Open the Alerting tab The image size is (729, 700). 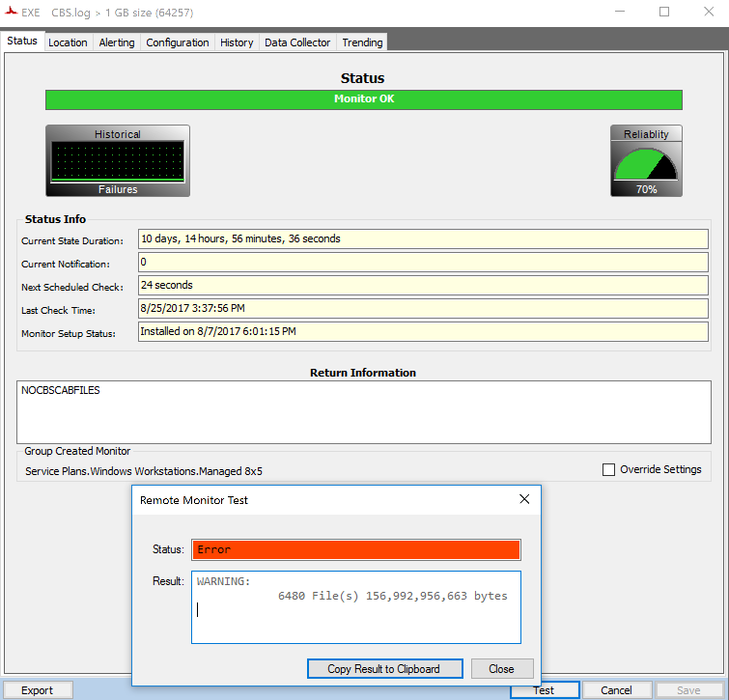[117, 42]
